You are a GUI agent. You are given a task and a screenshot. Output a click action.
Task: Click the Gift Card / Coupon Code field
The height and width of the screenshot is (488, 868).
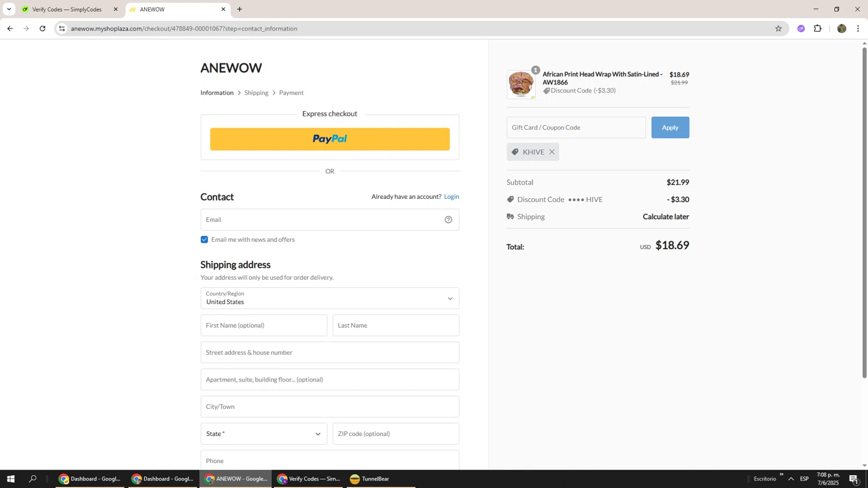[576, 127]
